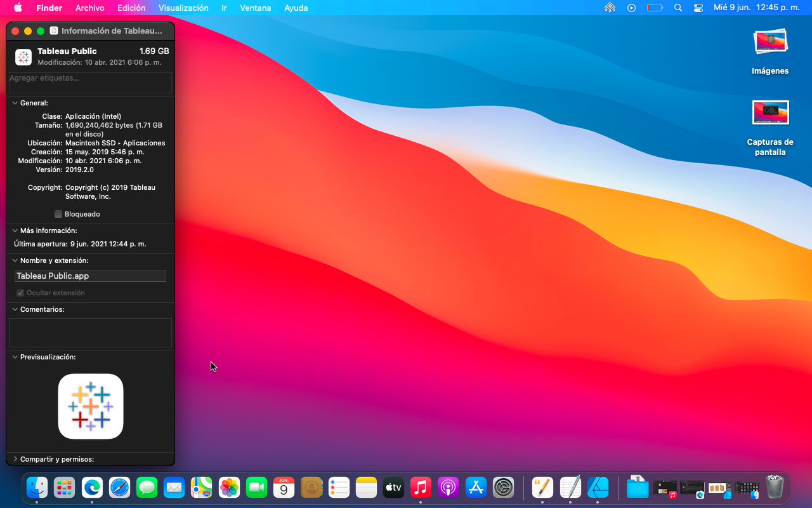This screenshot has width=812, height=508.
Task: Collapse the General section
Action: tap(15, 103)
